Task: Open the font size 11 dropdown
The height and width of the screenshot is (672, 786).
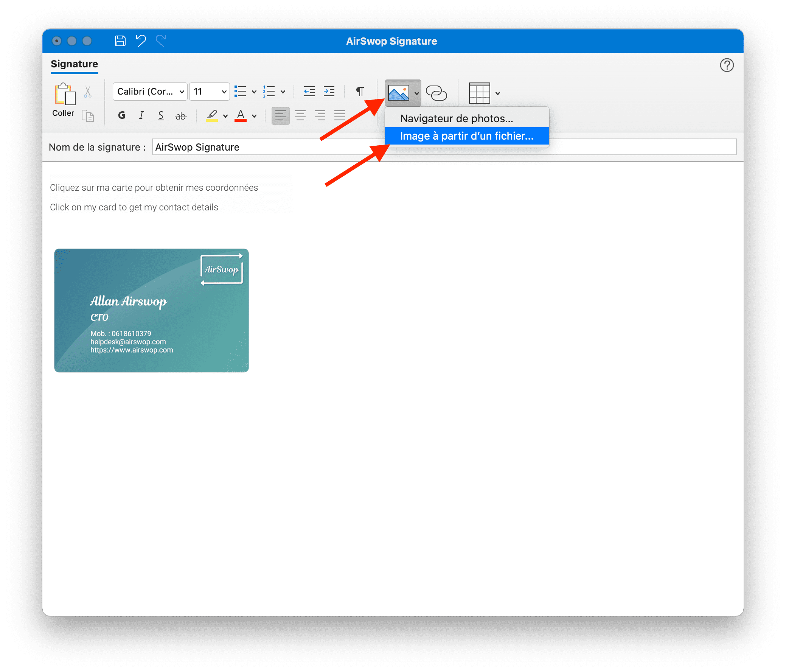Action: [210, 92]
